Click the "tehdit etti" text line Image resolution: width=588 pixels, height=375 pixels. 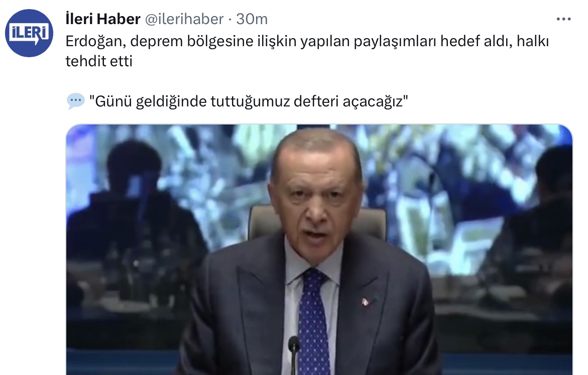click(99, 61)
